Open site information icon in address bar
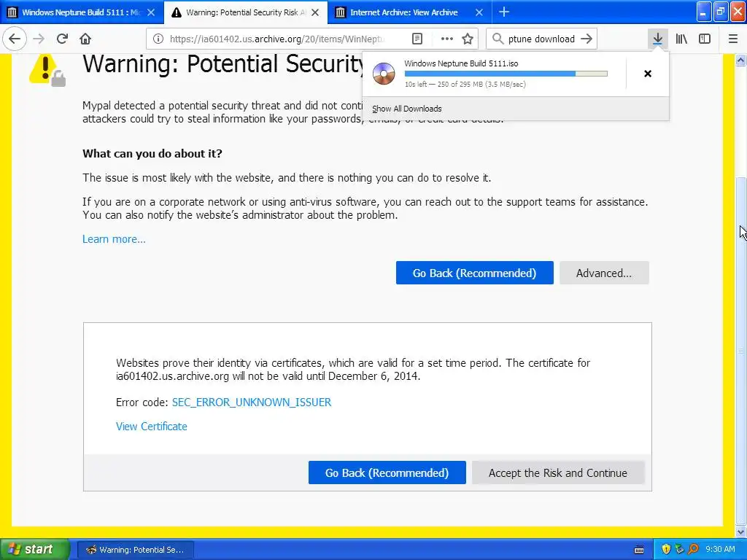 coord(158,39)
